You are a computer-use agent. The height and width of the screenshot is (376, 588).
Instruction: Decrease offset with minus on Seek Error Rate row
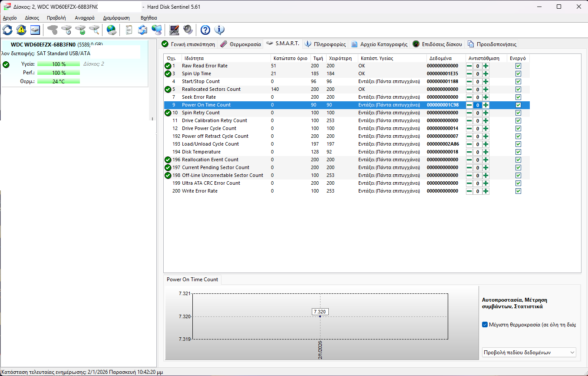(x=469, y=97)
